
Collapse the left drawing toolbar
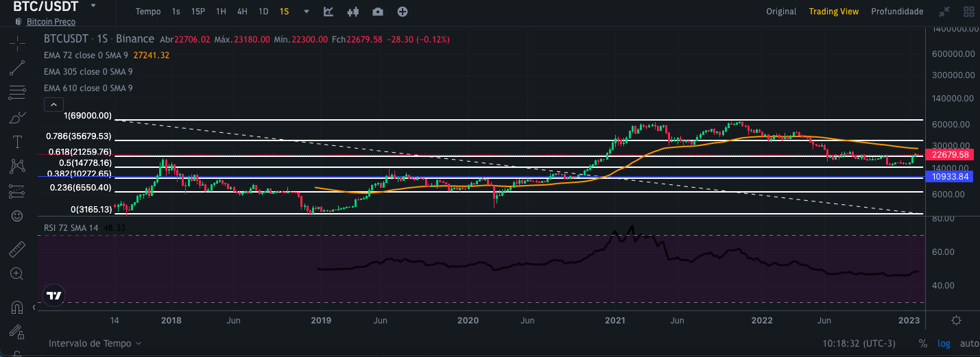[34, 308]
